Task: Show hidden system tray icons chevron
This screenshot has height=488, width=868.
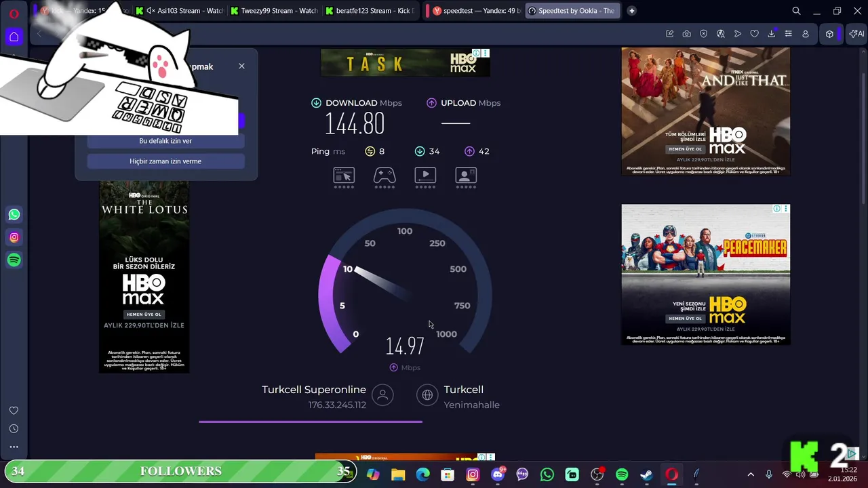Action: (751, 474)
